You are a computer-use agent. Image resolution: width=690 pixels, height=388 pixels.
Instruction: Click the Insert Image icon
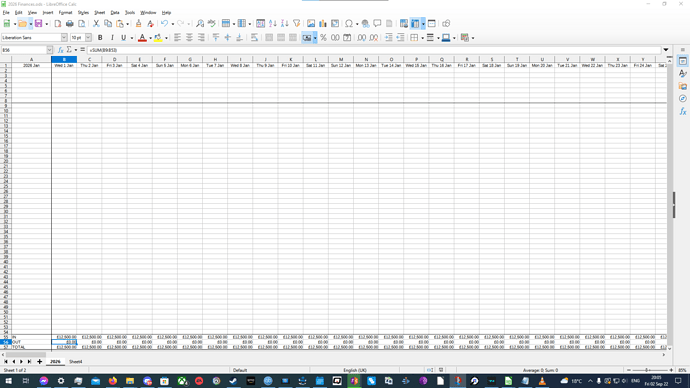click(311, 23)
